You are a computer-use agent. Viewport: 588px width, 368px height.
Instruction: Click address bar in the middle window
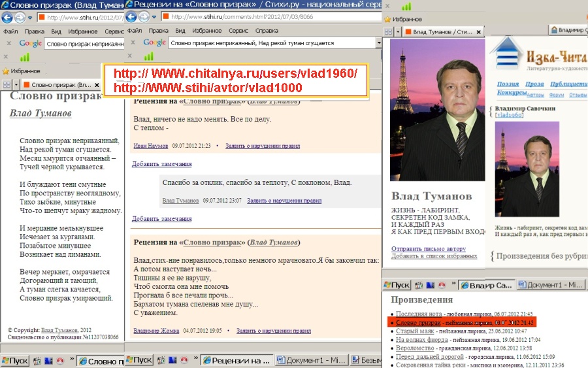(x=272, y=17)
